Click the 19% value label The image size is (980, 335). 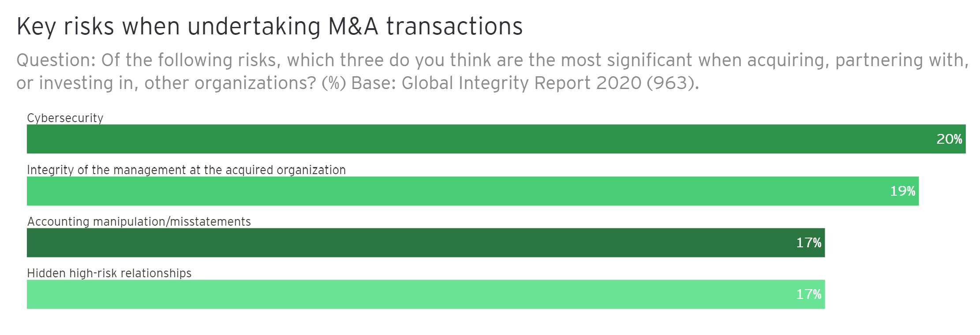coord(902,191)
